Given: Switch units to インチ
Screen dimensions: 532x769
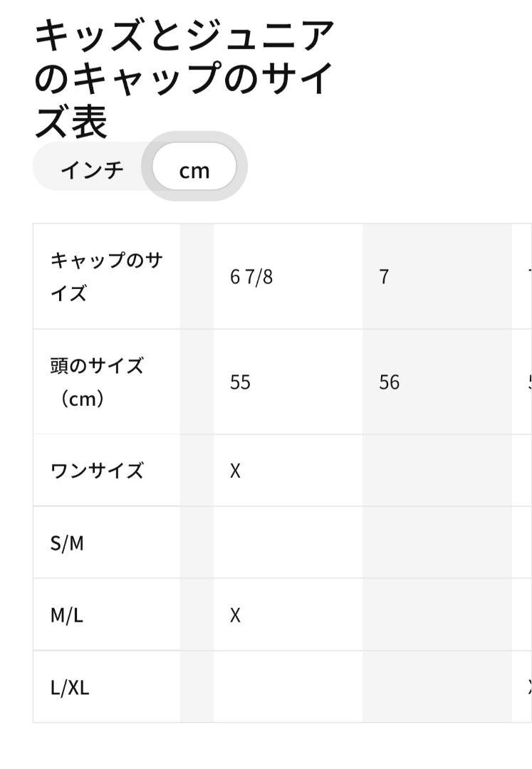Looking at the screenshot, I should [92, 170].
